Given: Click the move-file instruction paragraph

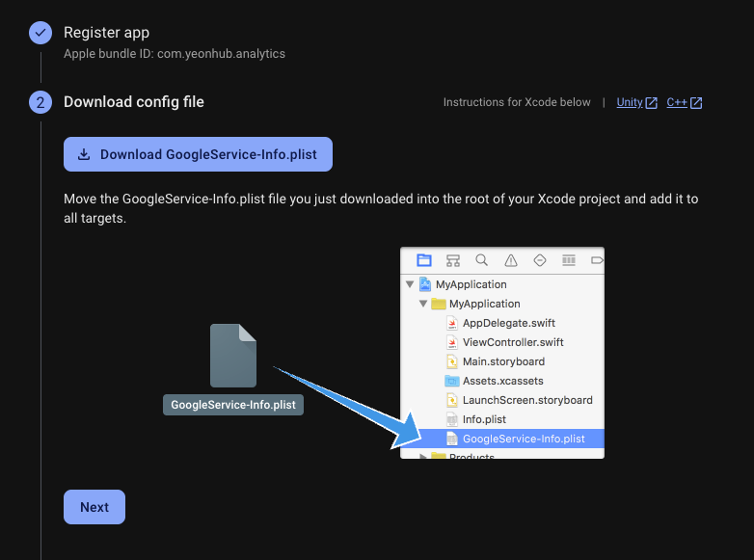Looking at the screenshot, I should coord(381,208).
